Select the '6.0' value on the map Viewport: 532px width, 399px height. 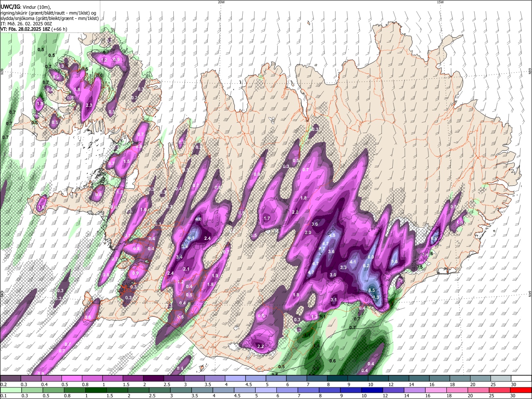coord(371,257)
